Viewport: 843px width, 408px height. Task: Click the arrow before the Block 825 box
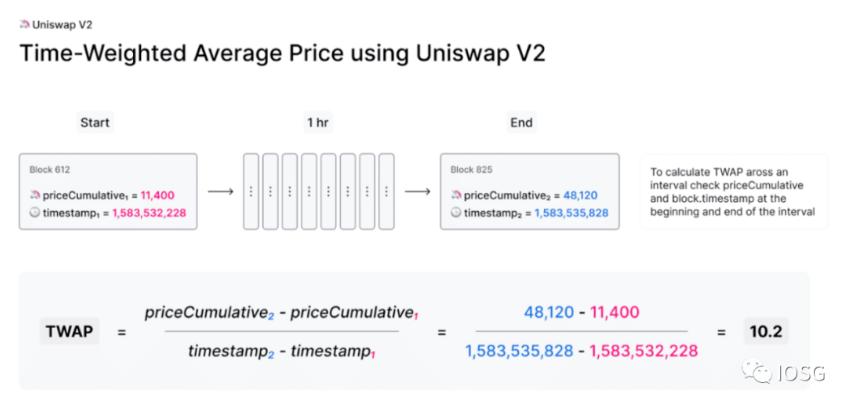point(418,191)
